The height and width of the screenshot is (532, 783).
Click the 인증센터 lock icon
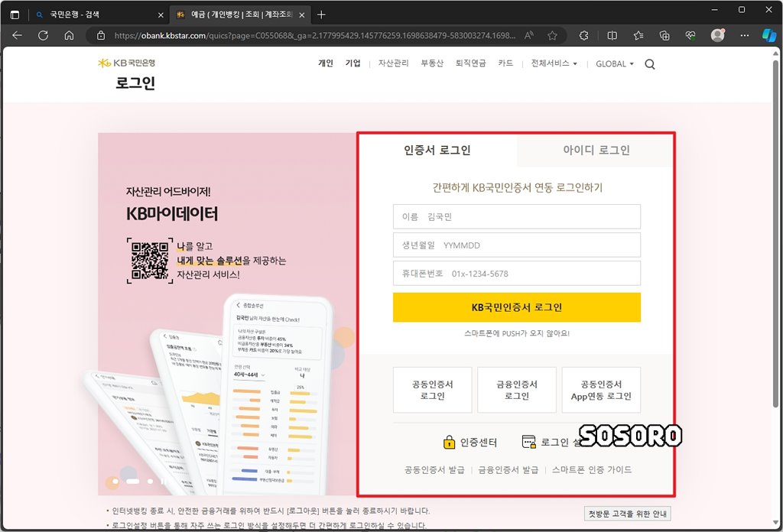click(449, 442)
